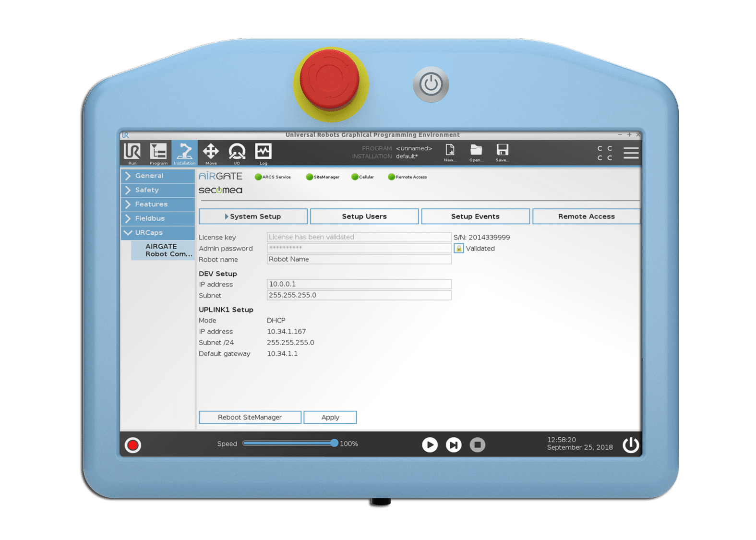The height and width of the screenshot is (540, 756).
Task: Expand the Safety section
Action: click(158, 190)
